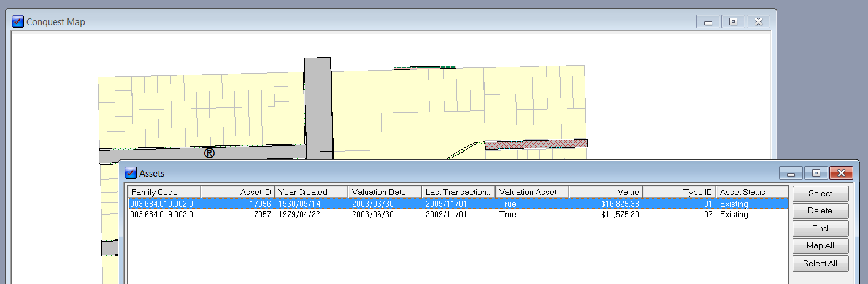Sort by Asset Status column header
This screenshot has width=868, height=284.
coord(753,192)
